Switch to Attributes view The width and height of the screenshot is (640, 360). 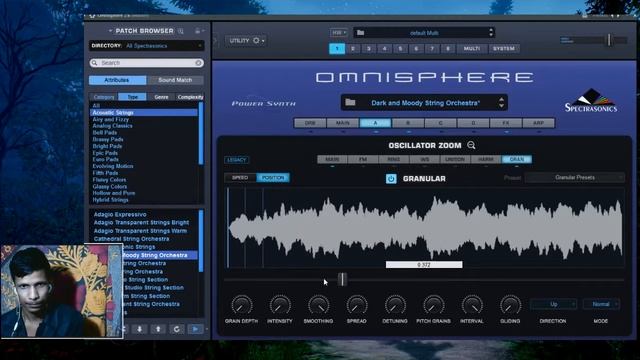coord(118,80)
